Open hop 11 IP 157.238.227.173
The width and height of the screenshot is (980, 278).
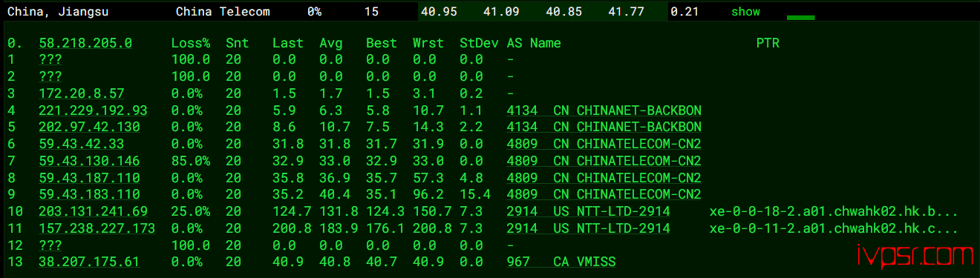click(97, 228)
